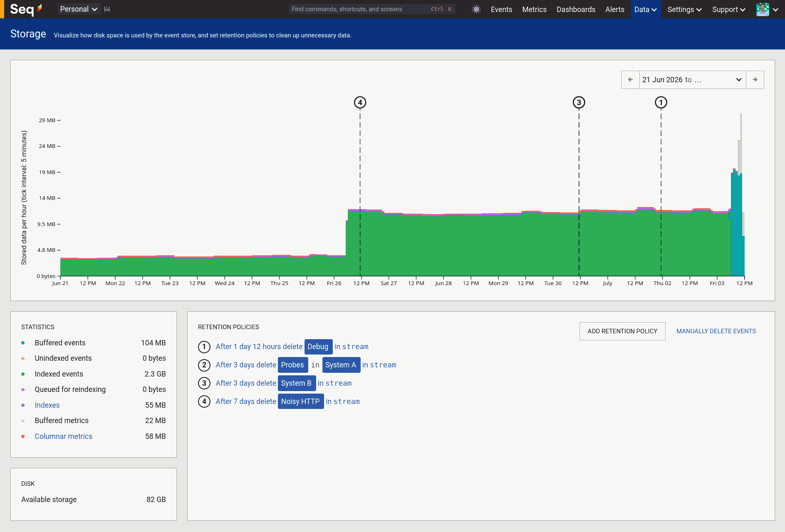Viewport: 785px width, 532px height.
Task: Edit the After 1 day 12 hours delete policy
Action: point(259,347)
